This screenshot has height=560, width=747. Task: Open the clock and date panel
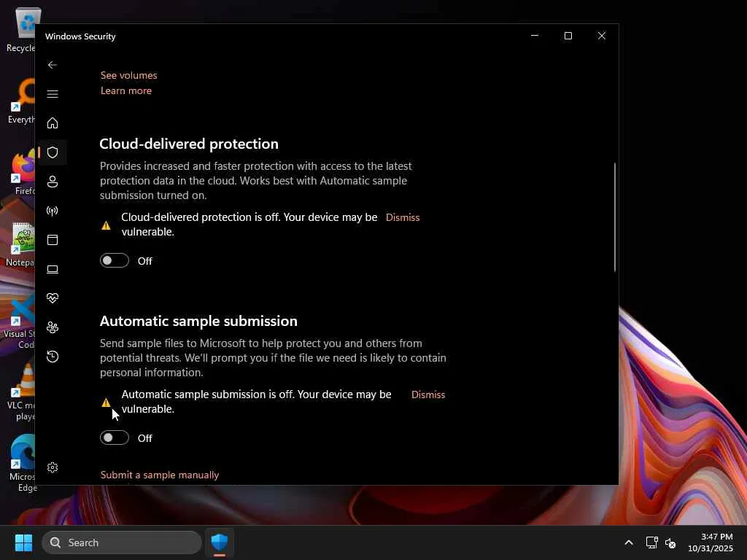coord(711,542)
